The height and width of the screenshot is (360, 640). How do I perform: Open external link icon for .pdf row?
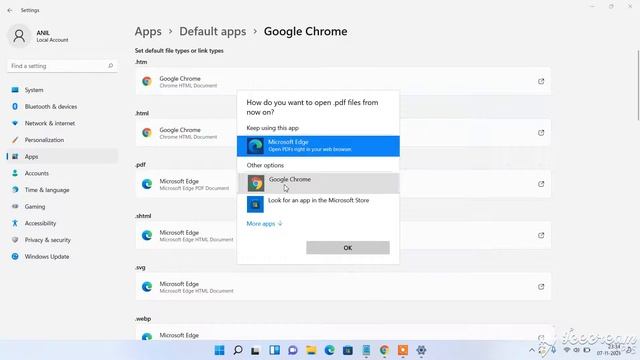[x=541, y=184]
